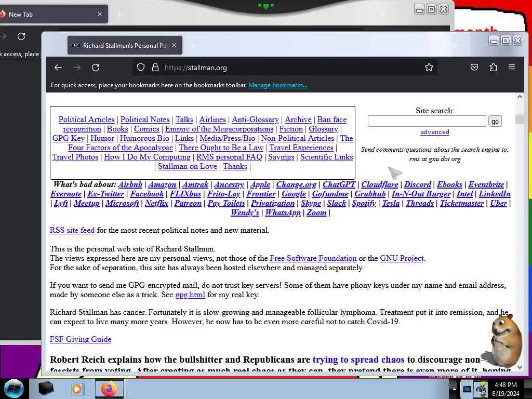532x399 pixels.
Task: Open a new tab in front Firefox window
Action: tap(193, 46)
